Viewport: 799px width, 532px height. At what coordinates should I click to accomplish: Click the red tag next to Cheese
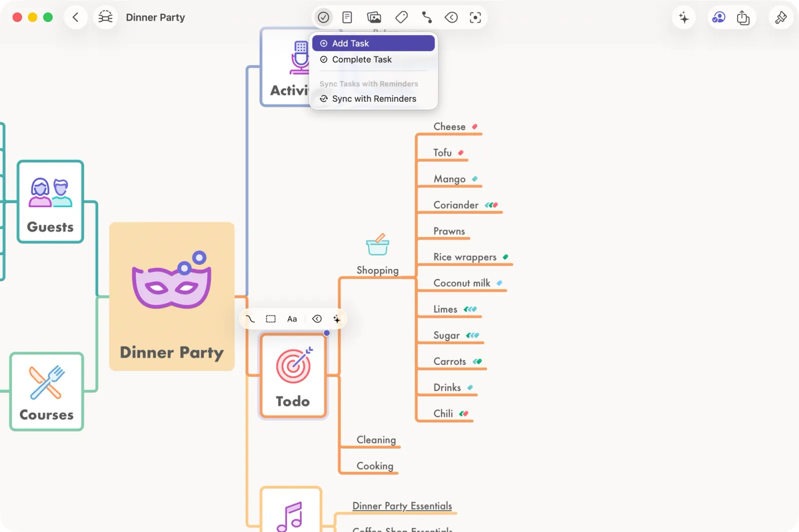475,127
